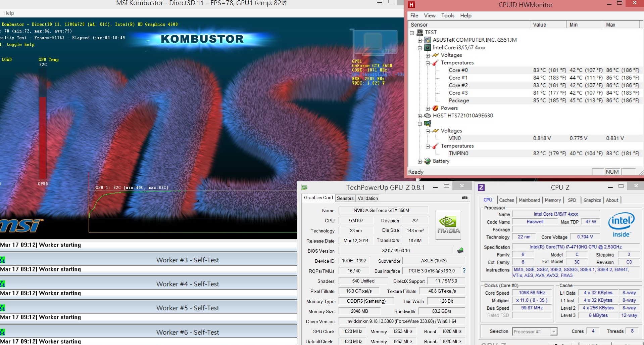This screenshot has width=644, height=345.
Task: Open HWMonitor Tools menu
Action: (x=448, y=15)
